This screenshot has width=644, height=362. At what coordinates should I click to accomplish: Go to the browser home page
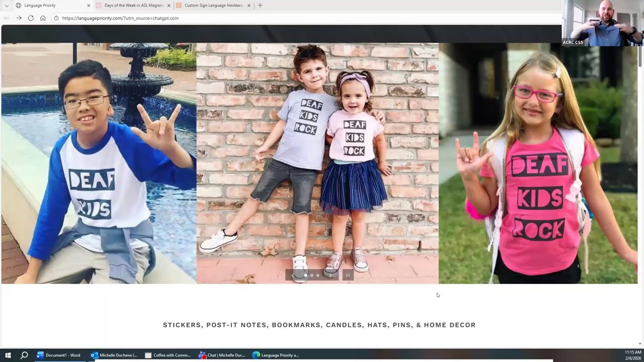(43, 18)
